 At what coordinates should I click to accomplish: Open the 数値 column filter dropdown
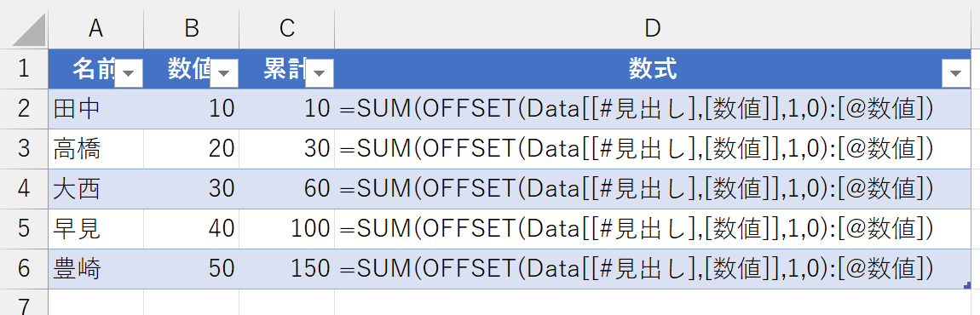point(224,74)
